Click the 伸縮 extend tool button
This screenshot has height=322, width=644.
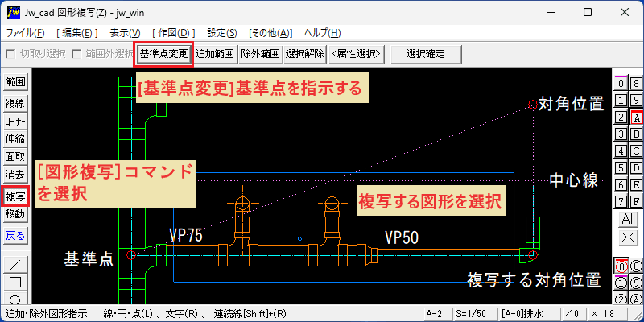(x=15, y=138)
